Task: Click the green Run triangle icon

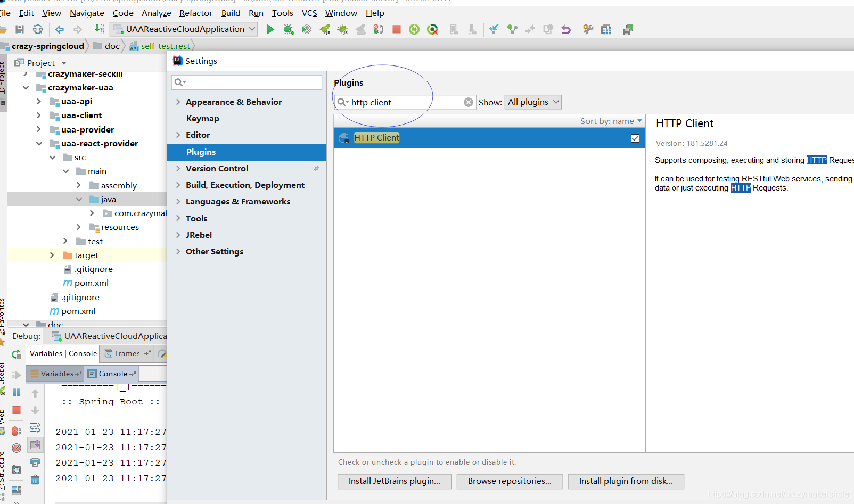Action: click(x=270, y=29)
